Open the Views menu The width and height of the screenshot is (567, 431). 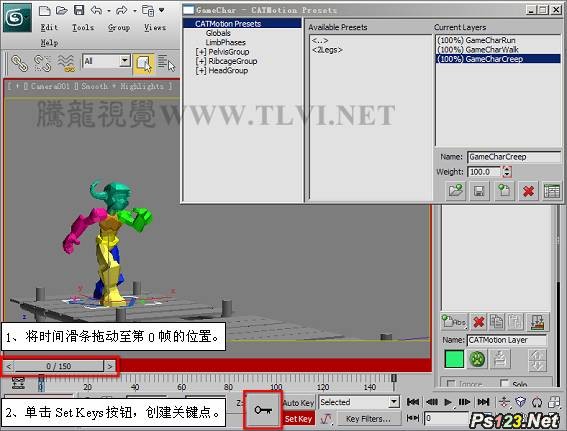155,27
